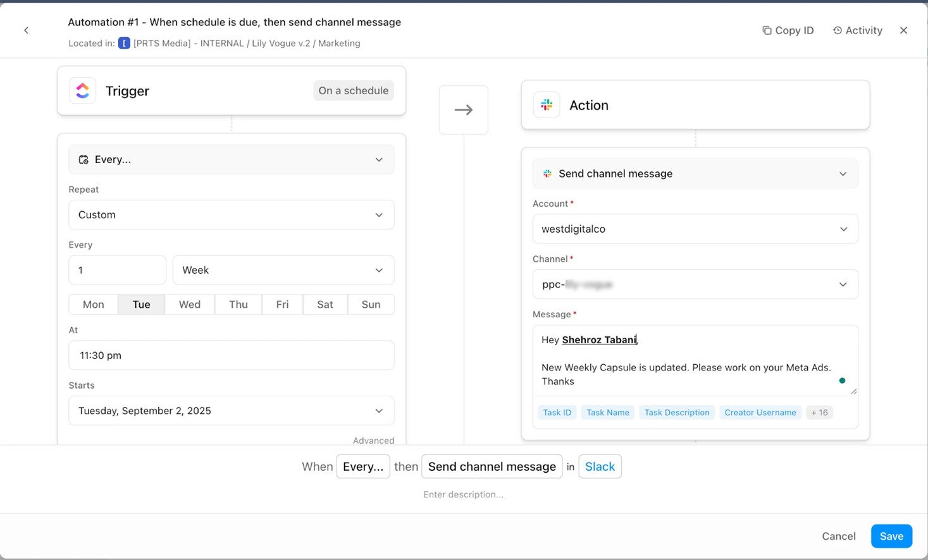Show more variables with '+ 16'
The image size is (928, 560).
(820, 413)
